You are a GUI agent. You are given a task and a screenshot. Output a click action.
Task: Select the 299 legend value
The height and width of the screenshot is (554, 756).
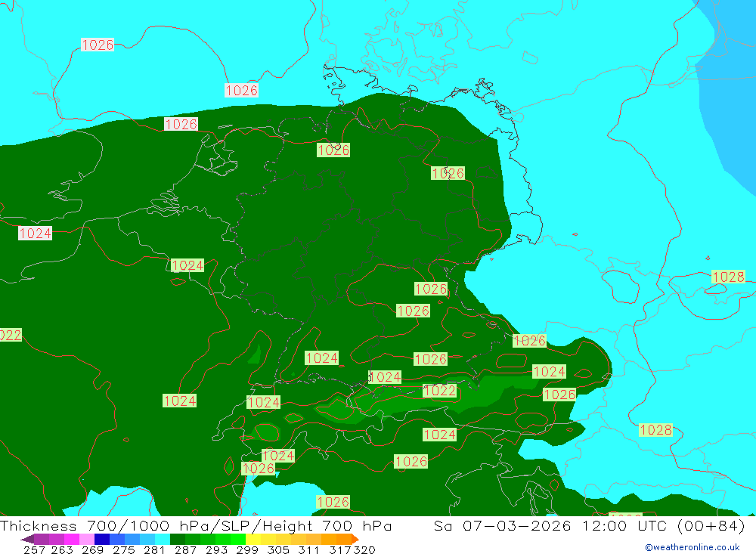[x=247, y=549]
